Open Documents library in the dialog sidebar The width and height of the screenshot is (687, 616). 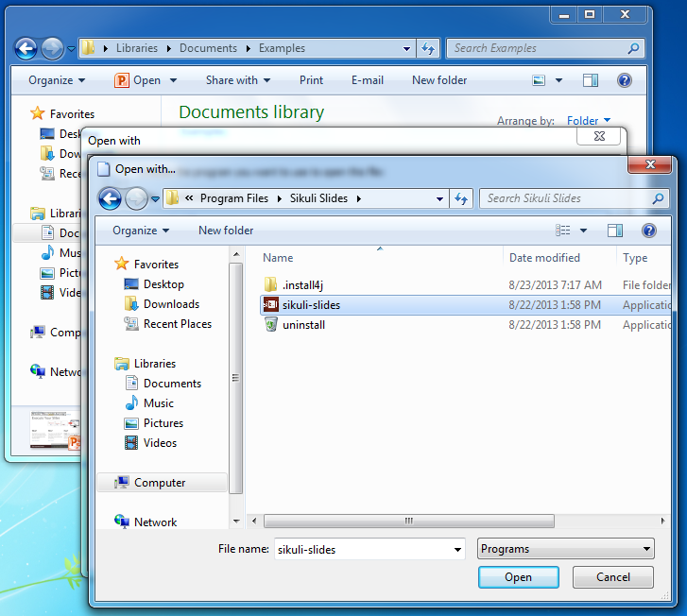coord(172,384)
